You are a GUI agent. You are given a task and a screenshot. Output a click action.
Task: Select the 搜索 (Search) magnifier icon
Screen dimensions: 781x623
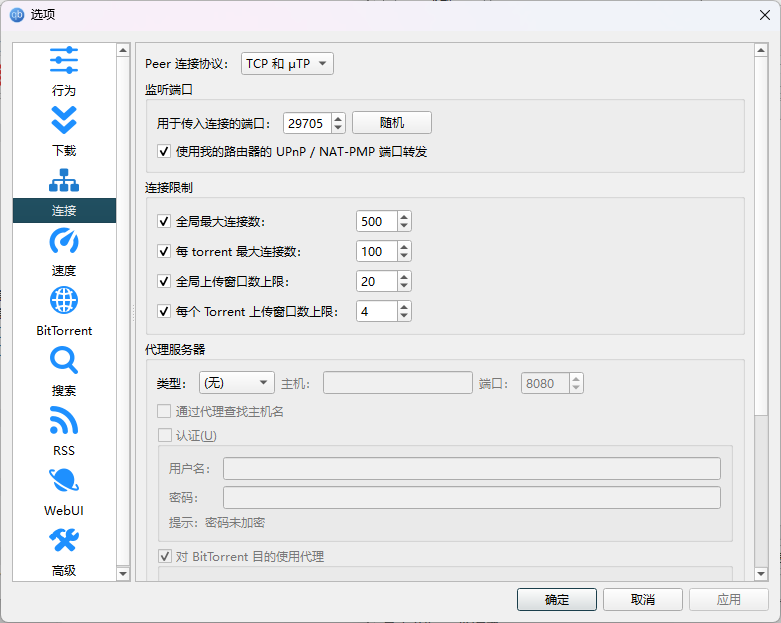[x=64, y=361]
